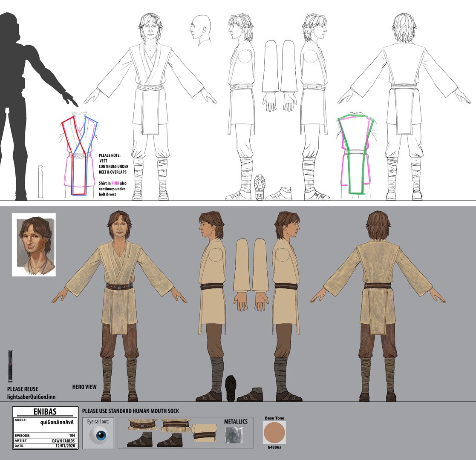The image size is (476, 460).
Task: Select 'PLEASE USE STANDARD HUMAN MOUTH SOCK' note
Action: 130,411
